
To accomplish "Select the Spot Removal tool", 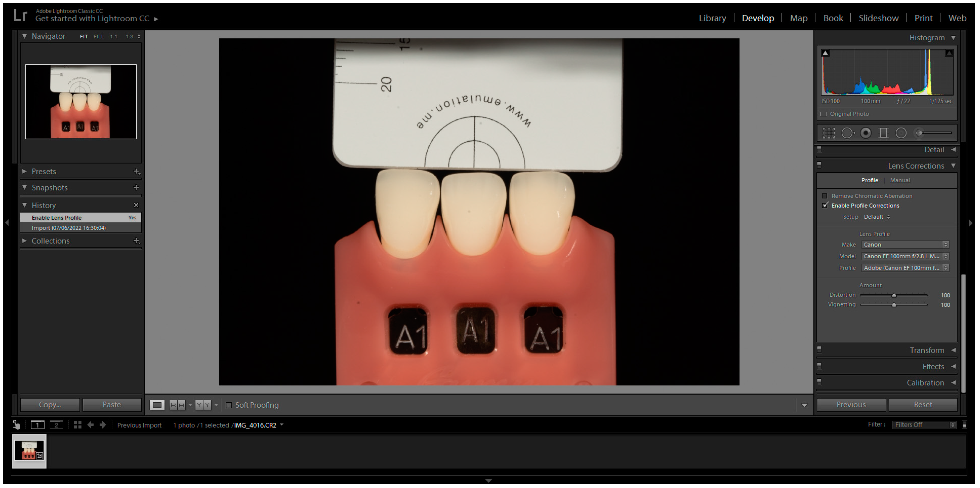I will 848,133.
